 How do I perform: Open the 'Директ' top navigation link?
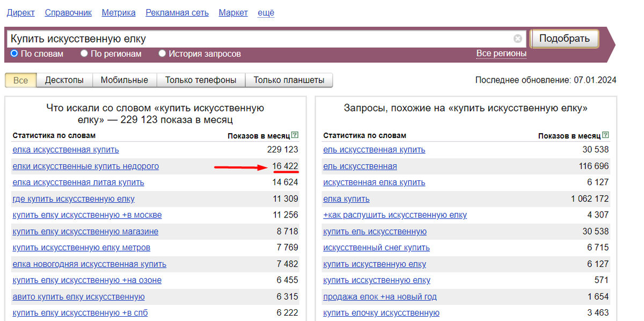[20, 12]
